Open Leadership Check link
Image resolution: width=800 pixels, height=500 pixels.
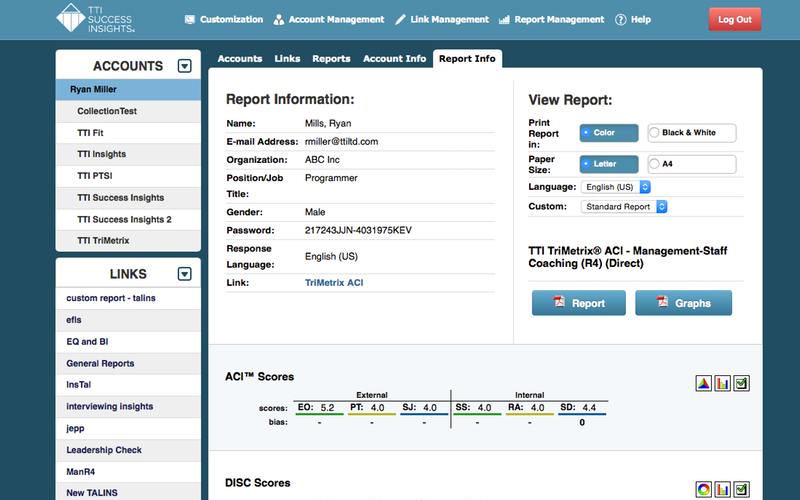(x=128, y=450)
